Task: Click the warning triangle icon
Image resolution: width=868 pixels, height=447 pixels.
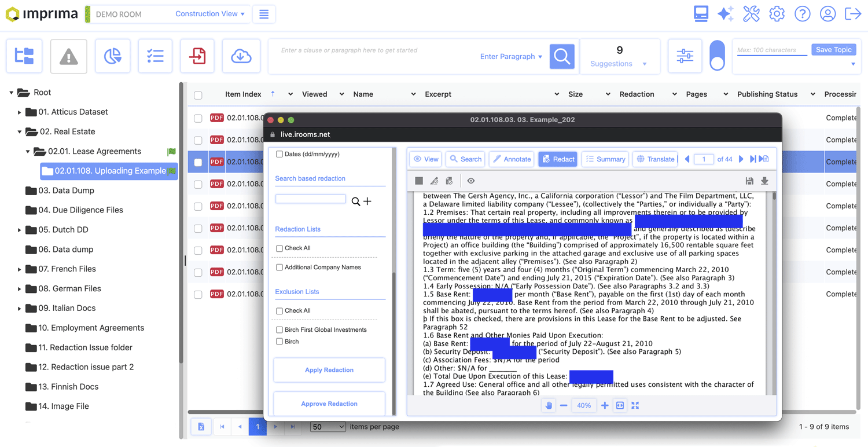Action: (x=68, y=56)
